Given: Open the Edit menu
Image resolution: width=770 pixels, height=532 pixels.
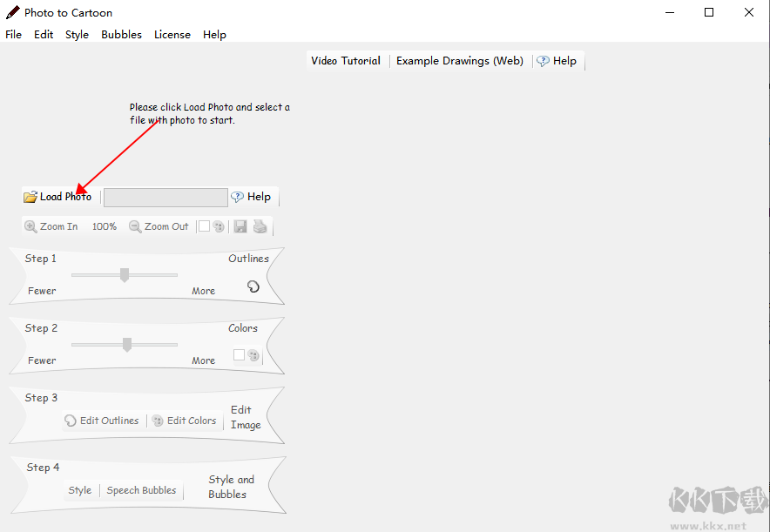Looking at the screenshot, I should click(44, 34).
